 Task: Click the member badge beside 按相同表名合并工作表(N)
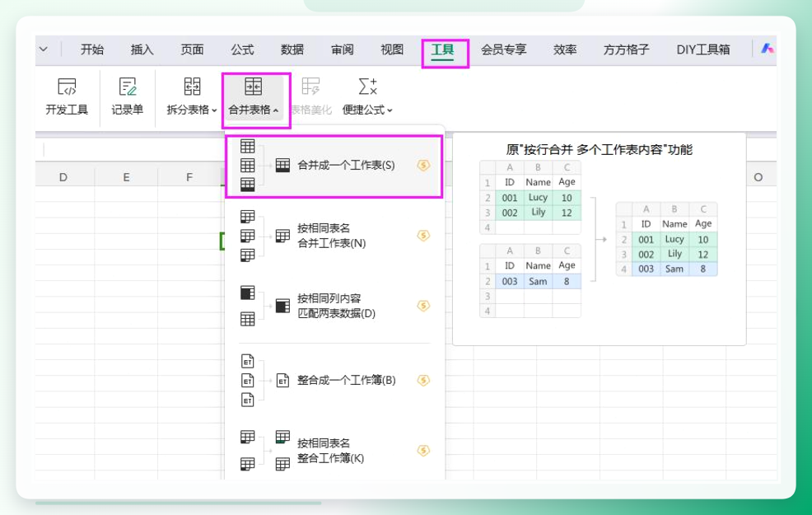tap(423, 236)
